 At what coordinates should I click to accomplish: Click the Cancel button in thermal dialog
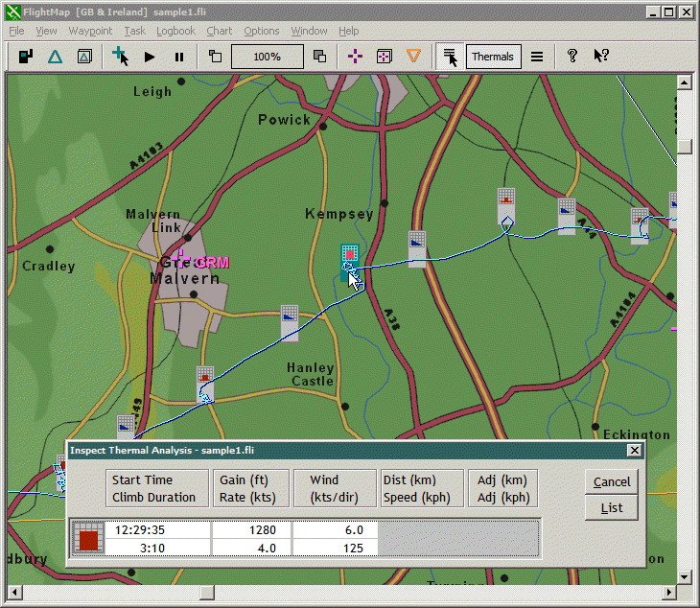tap(611, 482)
